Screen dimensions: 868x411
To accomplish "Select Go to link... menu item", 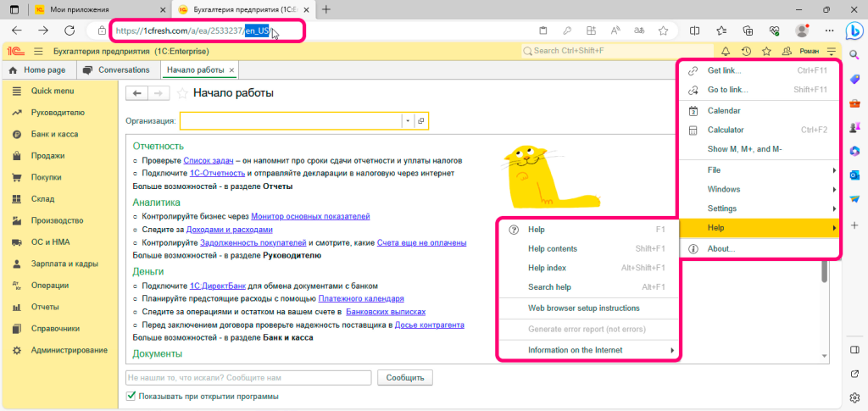I will pyautogui.click(x=759, y=90).
